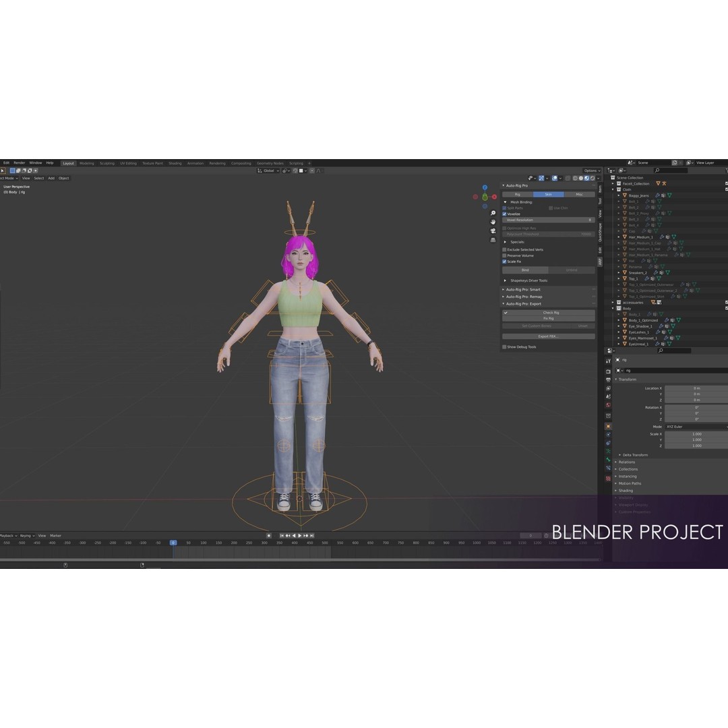Toggle the Split Parts checkbox

point(504,208)
